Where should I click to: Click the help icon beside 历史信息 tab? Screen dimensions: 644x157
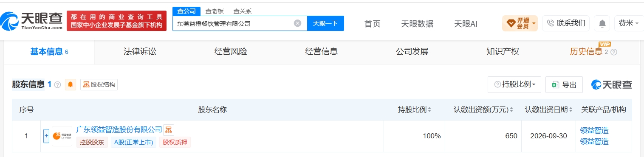click(614, 52)
